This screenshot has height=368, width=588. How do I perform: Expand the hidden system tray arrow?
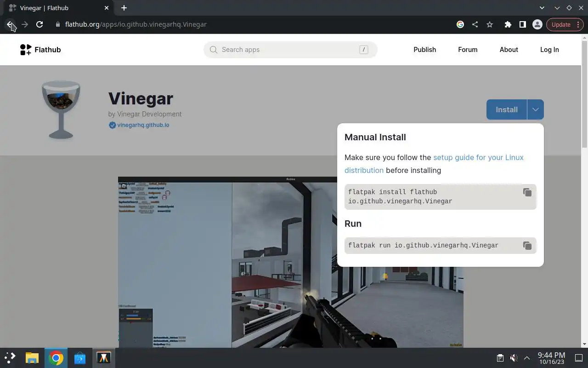coord(527,358)
